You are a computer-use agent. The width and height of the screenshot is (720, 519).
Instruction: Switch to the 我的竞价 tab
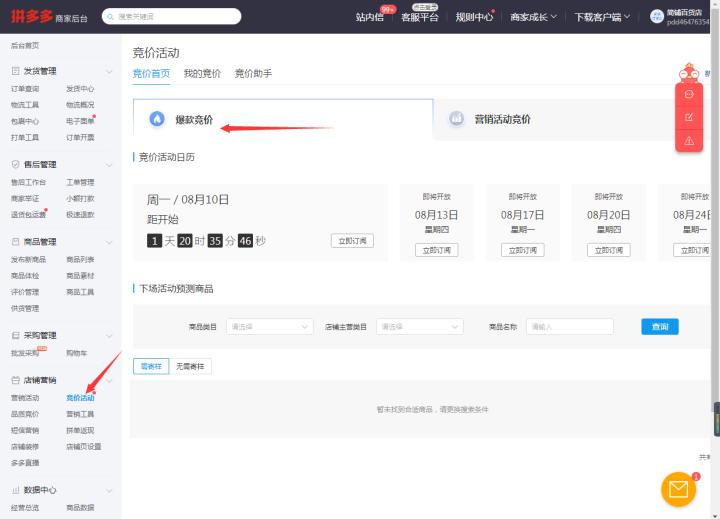click(x=202, y=73)
